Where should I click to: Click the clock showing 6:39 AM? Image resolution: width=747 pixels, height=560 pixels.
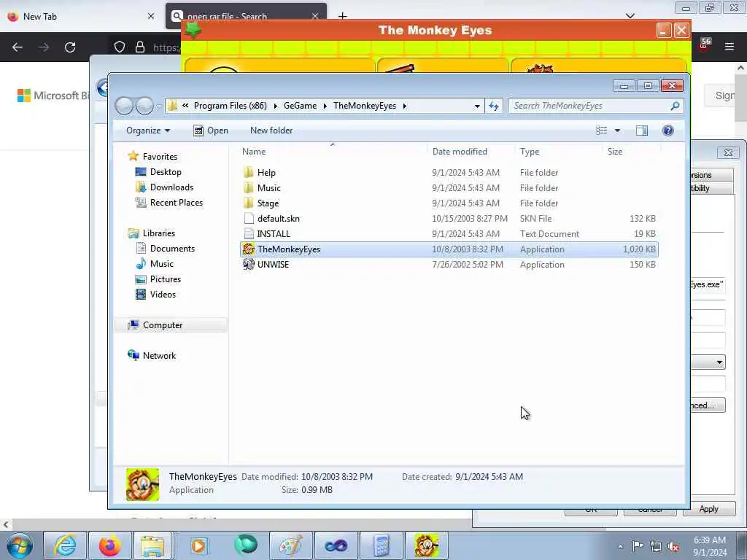[709, 540]
